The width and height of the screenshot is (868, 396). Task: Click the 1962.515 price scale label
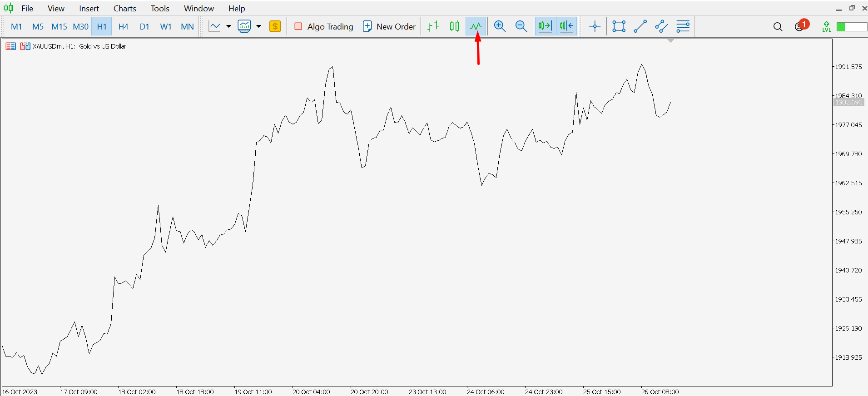[848, 183]
